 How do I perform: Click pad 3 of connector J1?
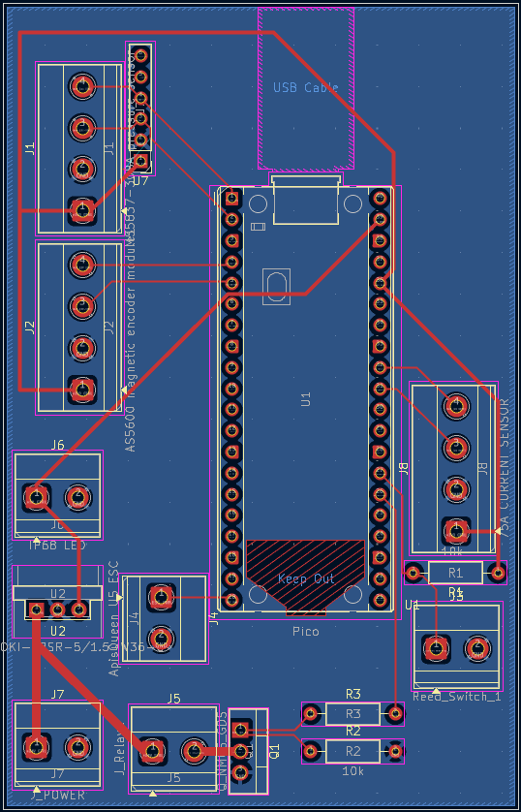click(81, 127)
